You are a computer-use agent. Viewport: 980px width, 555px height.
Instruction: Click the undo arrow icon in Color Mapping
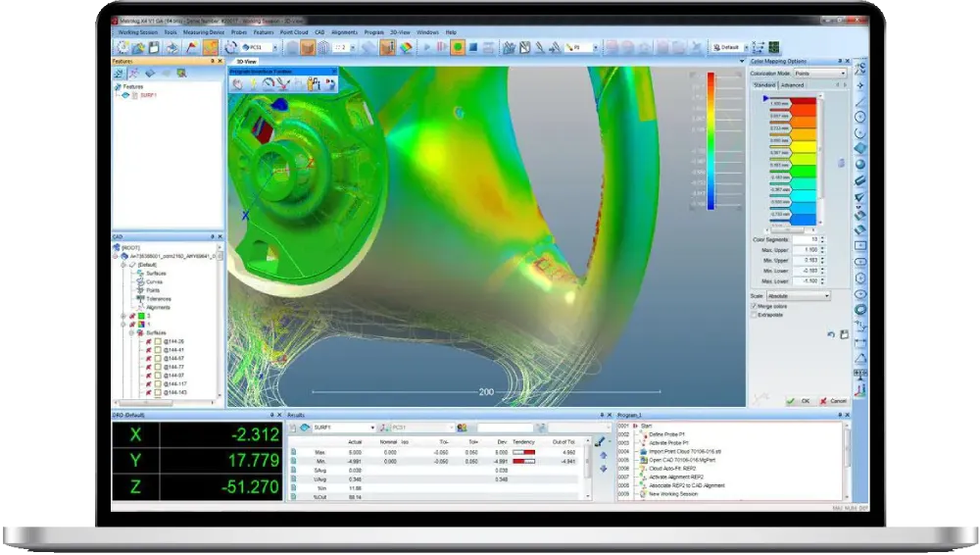tap(830, 334)
